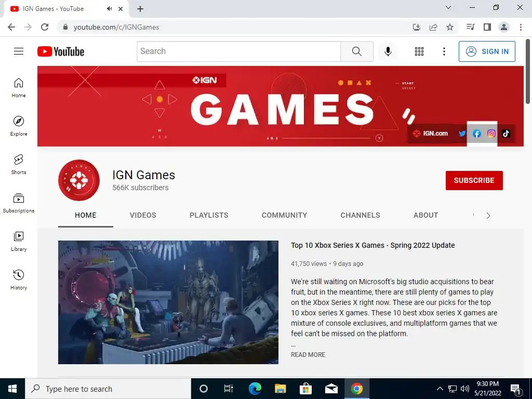Viewport: 532px width, 399px height.
Task: Switch to the COMMUNITY tab
Action: tap(284, 215)
